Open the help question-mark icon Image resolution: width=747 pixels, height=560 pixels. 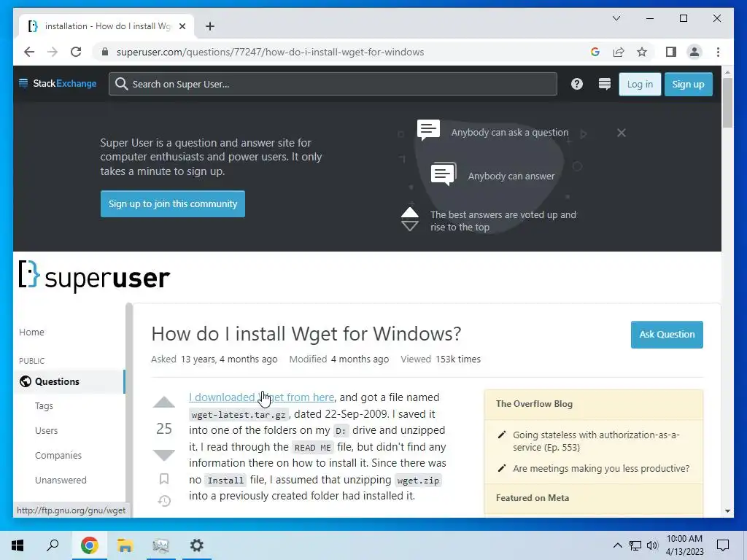click(x=577, y=84)
